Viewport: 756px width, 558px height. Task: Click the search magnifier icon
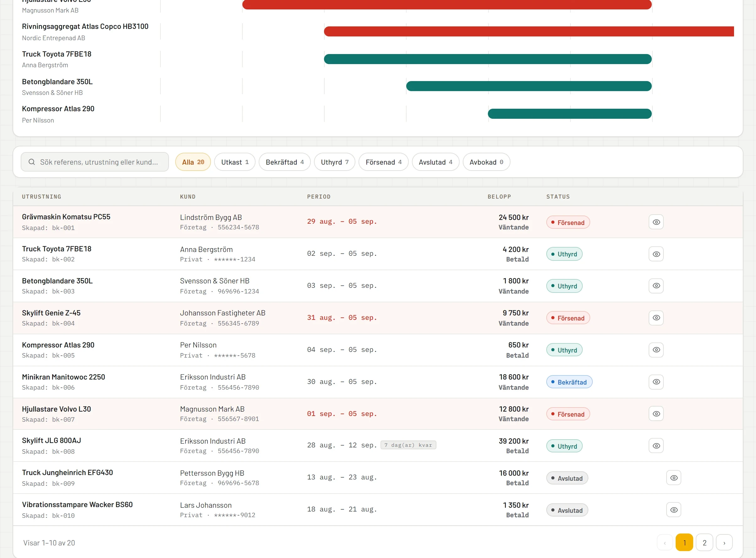[x=32, y=162]
